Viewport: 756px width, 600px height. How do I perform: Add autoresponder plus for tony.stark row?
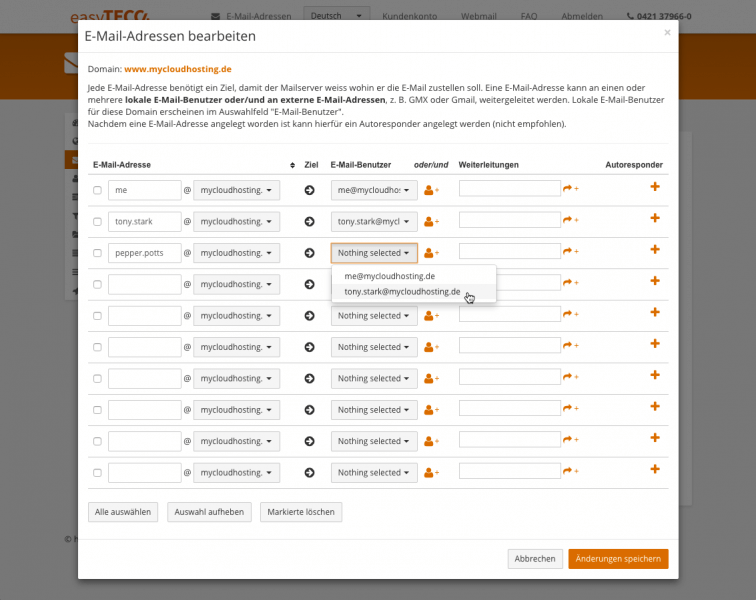click(x=655, y=218)
